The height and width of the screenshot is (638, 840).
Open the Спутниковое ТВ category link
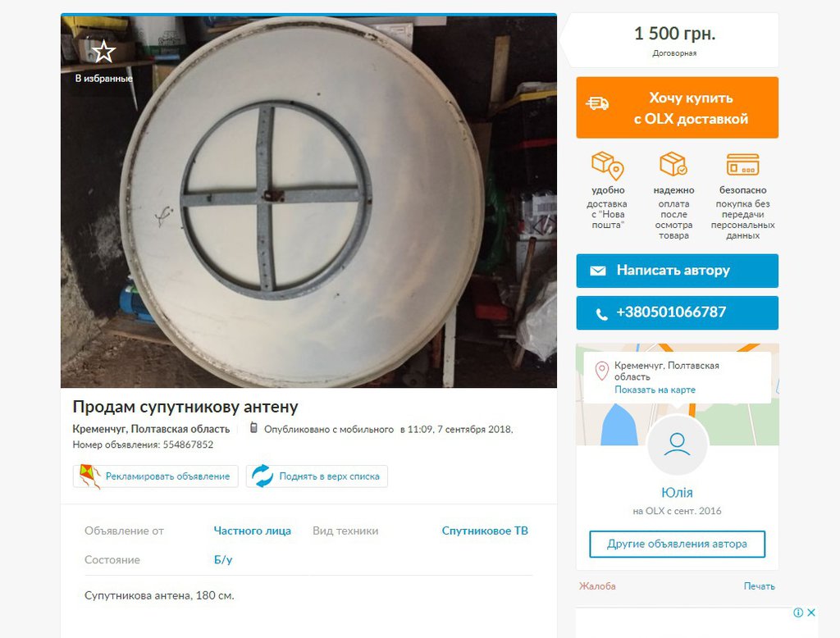485,531
